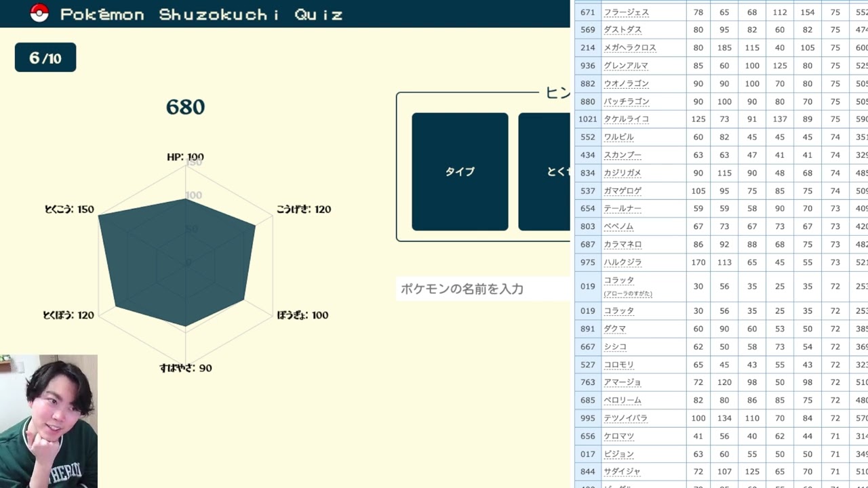Screen dimensions: 868x488
Task: Open the ウオノラゴン link in the table
Action: point(627,83)
